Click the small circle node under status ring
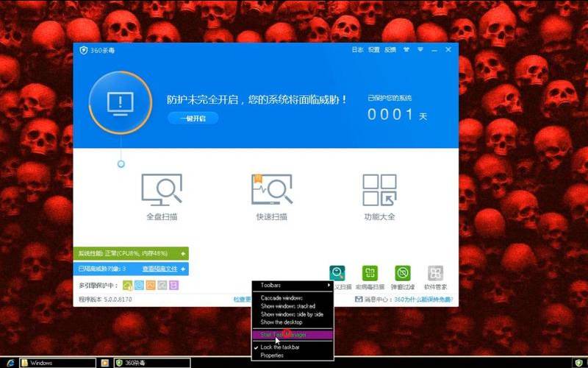This screenshot has height=368, width=588. coord(121,164)
